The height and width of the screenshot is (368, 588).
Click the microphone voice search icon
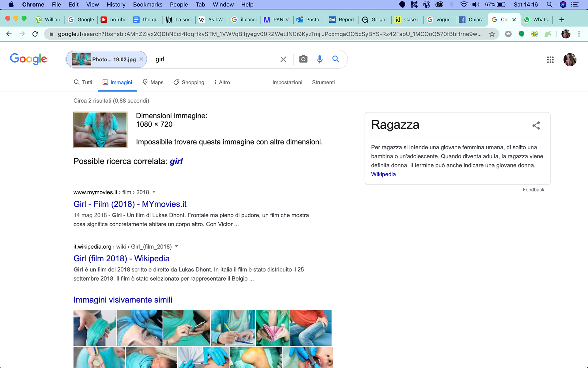click(x=319, y=59)
